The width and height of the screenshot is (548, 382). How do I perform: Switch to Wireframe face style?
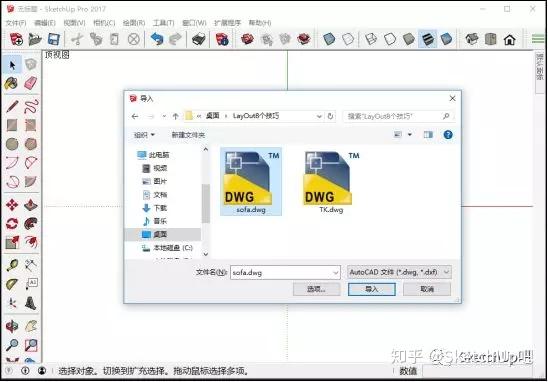click(x=371, y=39)
